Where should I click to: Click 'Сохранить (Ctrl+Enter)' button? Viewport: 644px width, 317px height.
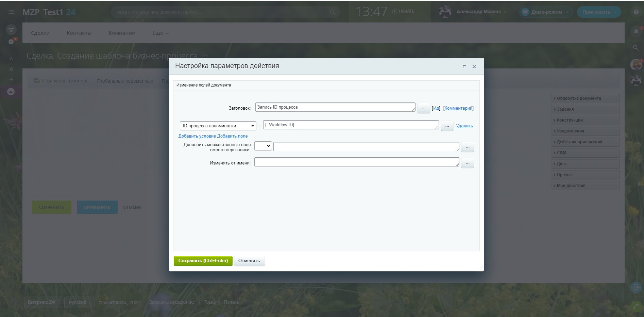click(203, 261)
